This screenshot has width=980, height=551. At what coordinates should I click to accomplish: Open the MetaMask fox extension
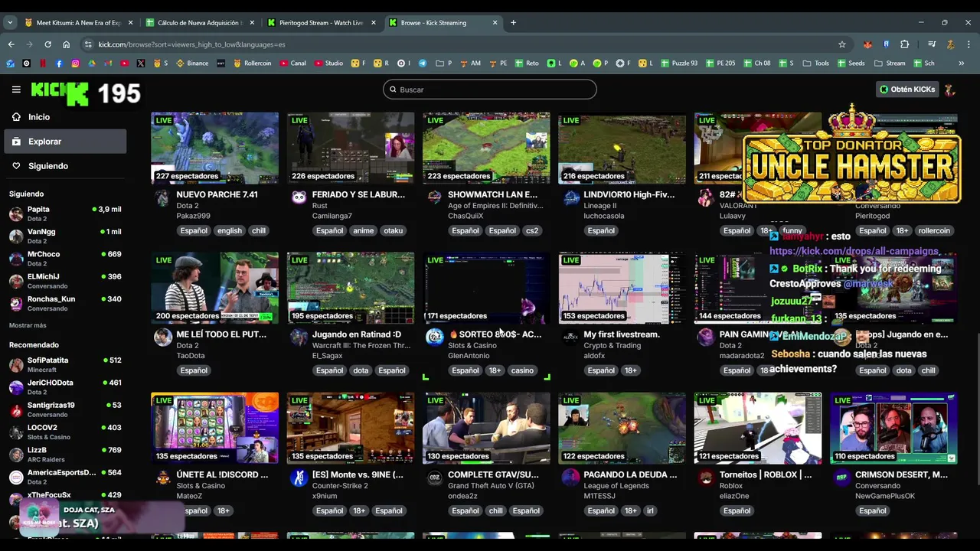[x=867, y=44]
